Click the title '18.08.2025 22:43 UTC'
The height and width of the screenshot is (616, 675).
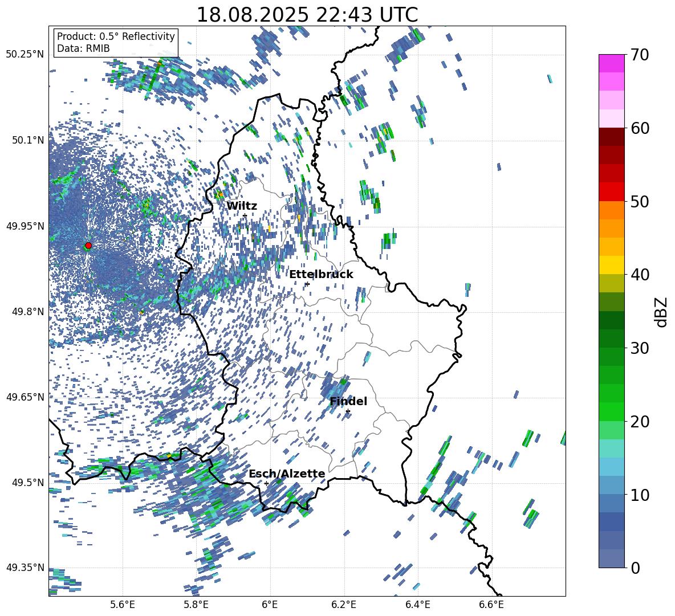(x=307, y=15)
